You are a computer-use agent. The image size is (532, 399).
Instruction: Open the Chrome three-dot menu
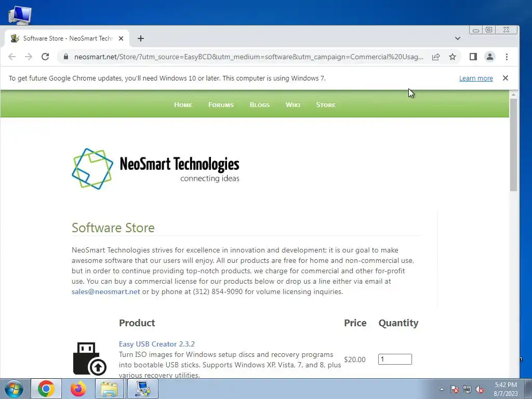click(507, 57)
